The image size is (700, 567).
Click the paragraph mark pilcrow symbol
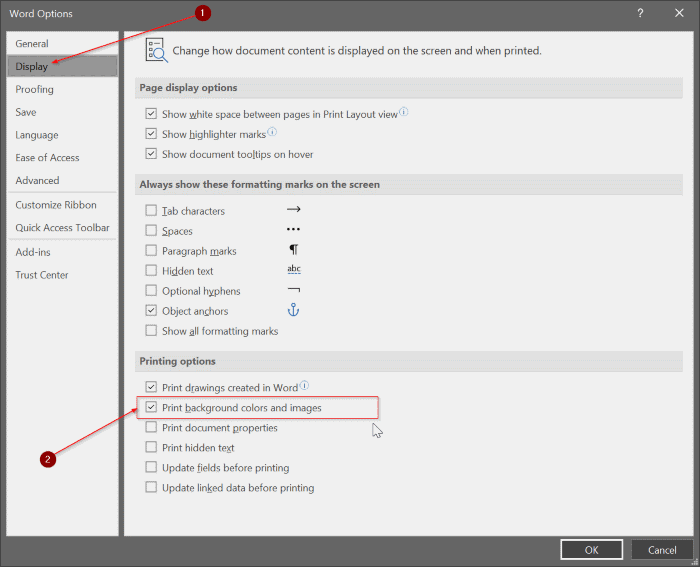293,250
